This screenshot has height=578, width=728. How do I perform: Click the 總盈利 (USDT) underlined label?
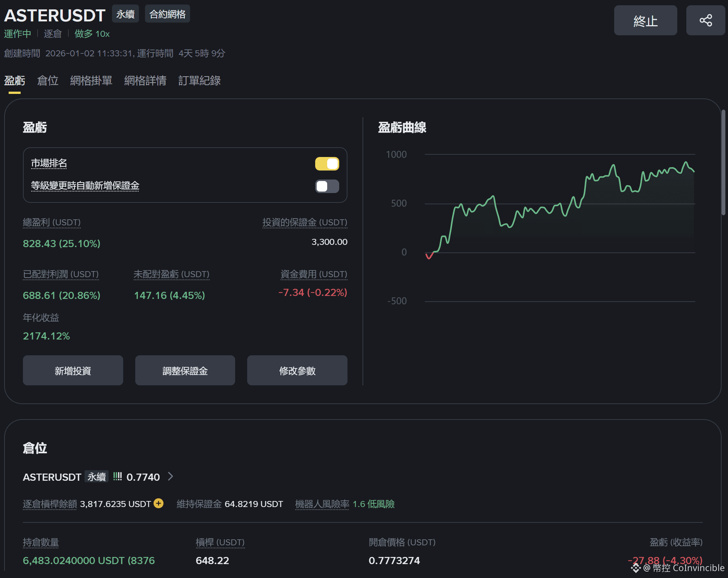[51, 222]
